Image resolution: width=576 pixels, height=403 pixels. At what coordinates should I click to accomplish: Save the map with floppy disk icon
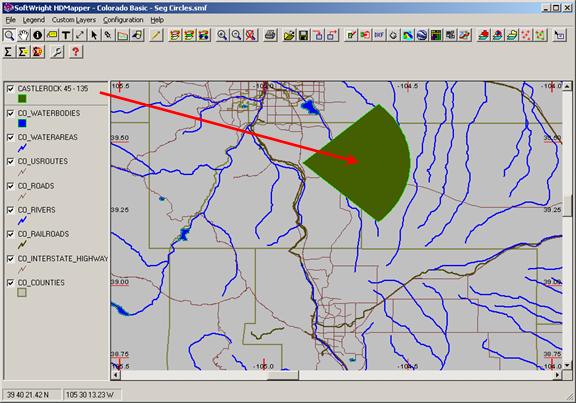[x=303, y=35]
